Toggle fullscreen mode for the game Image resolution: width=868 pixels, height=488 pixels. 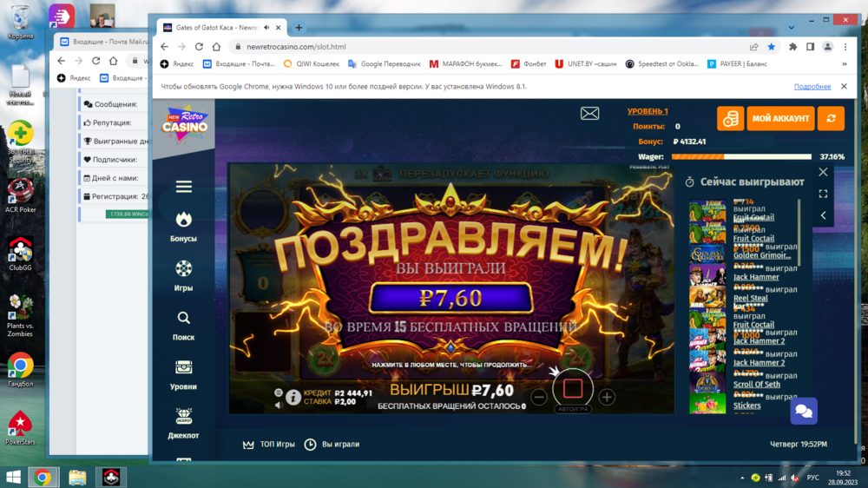click(823, 194)
